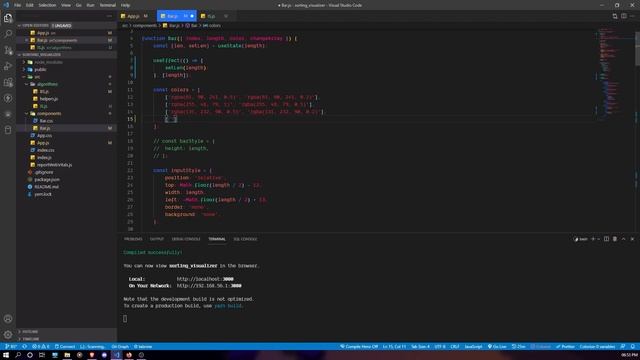Split the terminal panel
The image size is (640, 360).
[x=606, y=239]
